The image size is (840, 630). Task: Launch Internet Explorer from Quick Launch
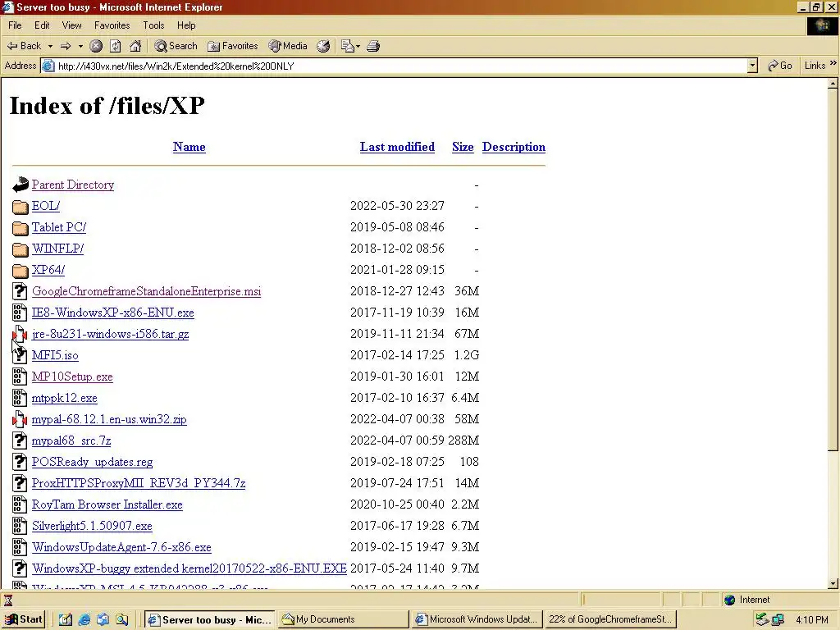84,620
